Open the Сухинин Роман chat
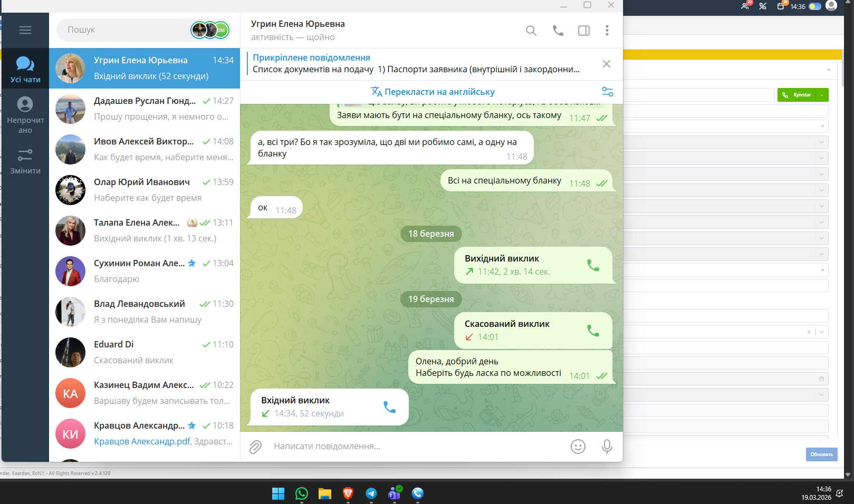The width and height of the screenshot is (854, 504). click(x=145, y=271)
